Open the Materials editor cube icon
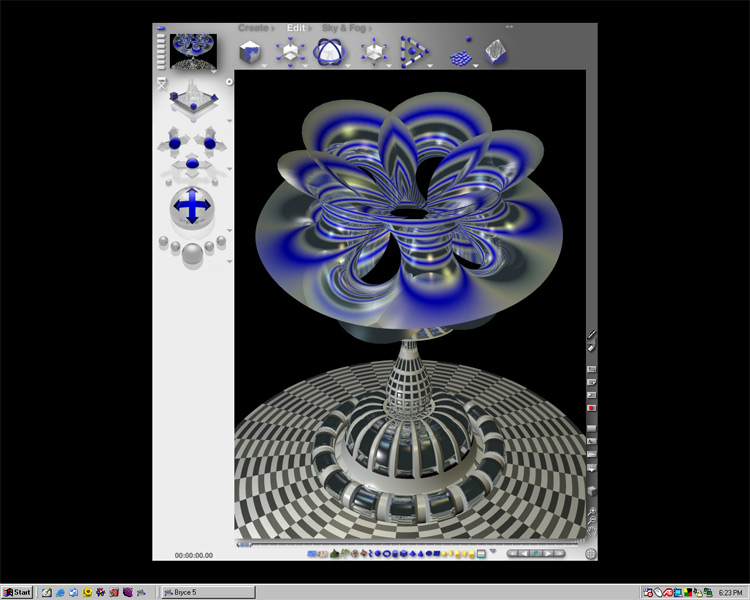 coord(251,52)
